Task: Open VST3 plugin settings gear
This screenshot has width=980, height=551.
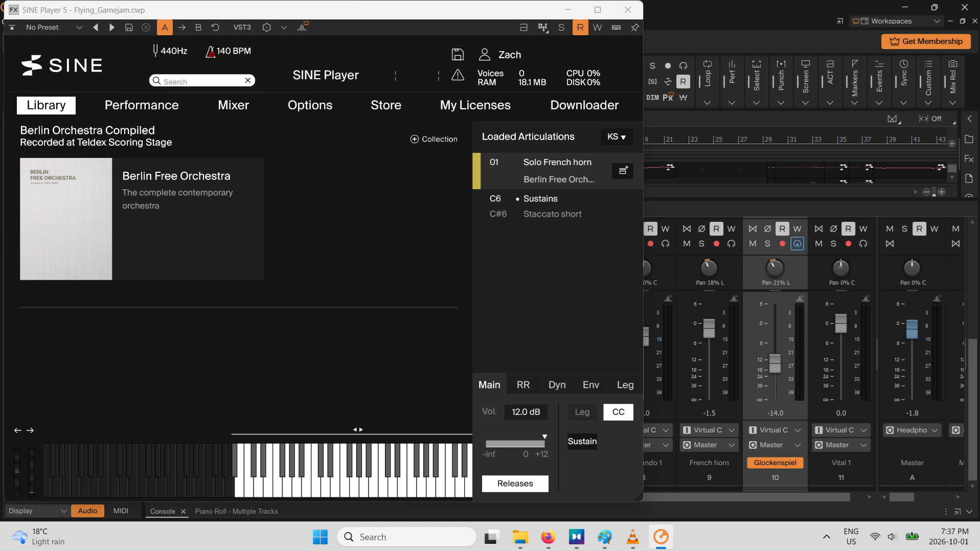Action: 266,28
